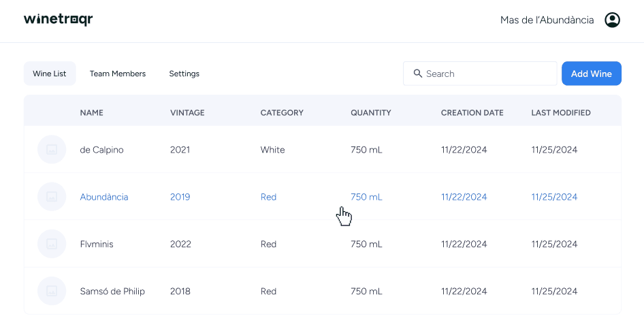Sort by the Vintage column header
This screenshot has height=327, width=644.
[187, 112]
